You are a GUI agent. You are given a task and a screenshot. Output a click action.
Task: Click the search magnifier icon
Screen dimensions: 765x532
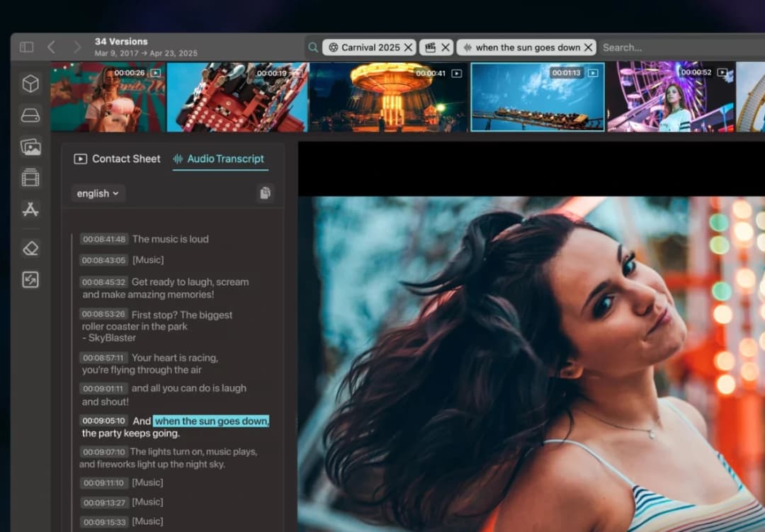point(313,47)
